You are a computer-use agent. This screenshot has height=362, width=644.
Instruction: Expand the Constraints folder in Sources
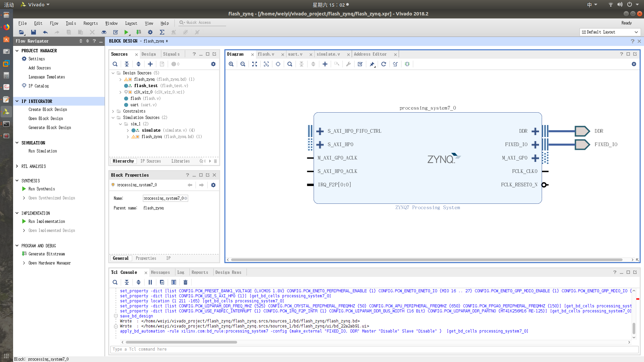pyautogui.click(x=113, y=111)
